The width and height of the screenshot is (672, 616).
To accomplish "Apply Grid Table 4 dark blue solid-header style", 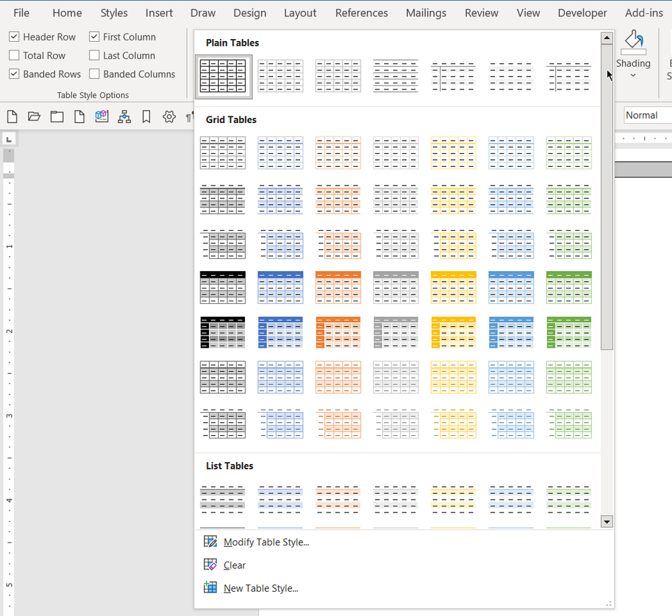I will click(x=281, y=287).
